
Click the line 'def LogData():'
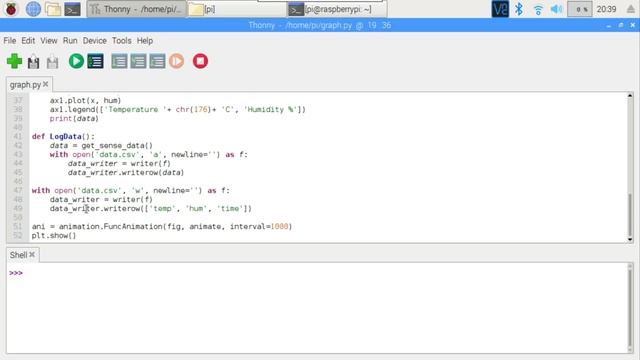[63, 136]
